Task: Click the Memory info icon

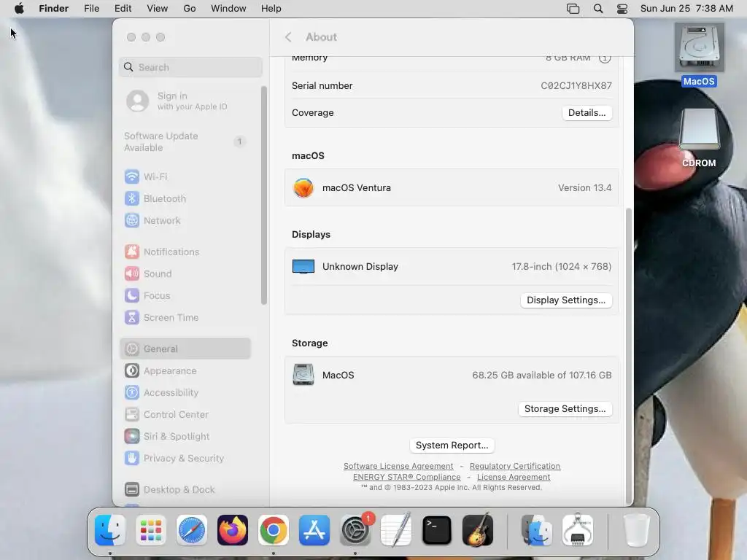Action: pos(605,58)
